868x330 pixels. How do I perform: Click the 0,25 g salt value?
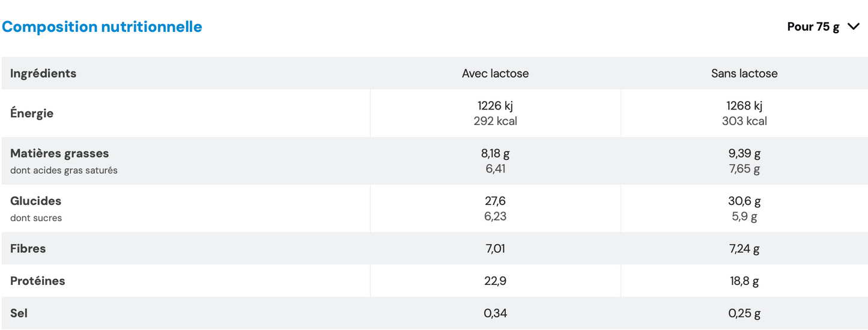[744, 313]
